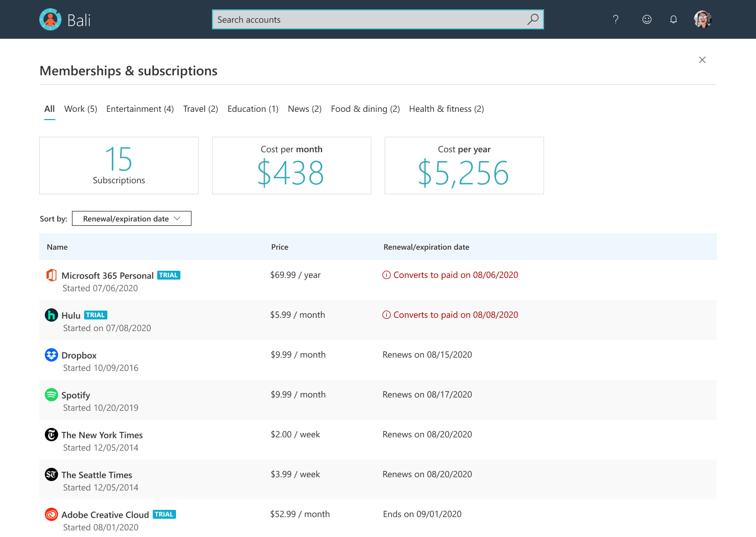Switch to the Entertainment (4) tab

pos(140,109)
